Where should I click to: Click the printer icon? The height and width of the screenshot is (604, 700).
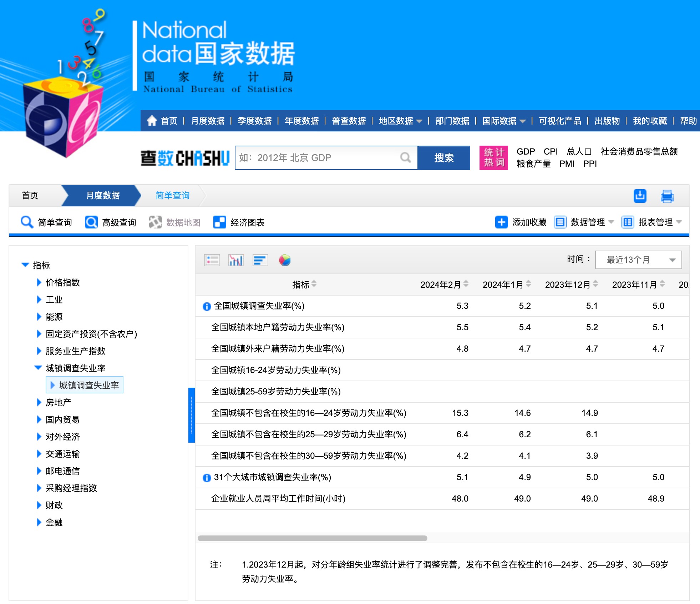coord(667,196)
